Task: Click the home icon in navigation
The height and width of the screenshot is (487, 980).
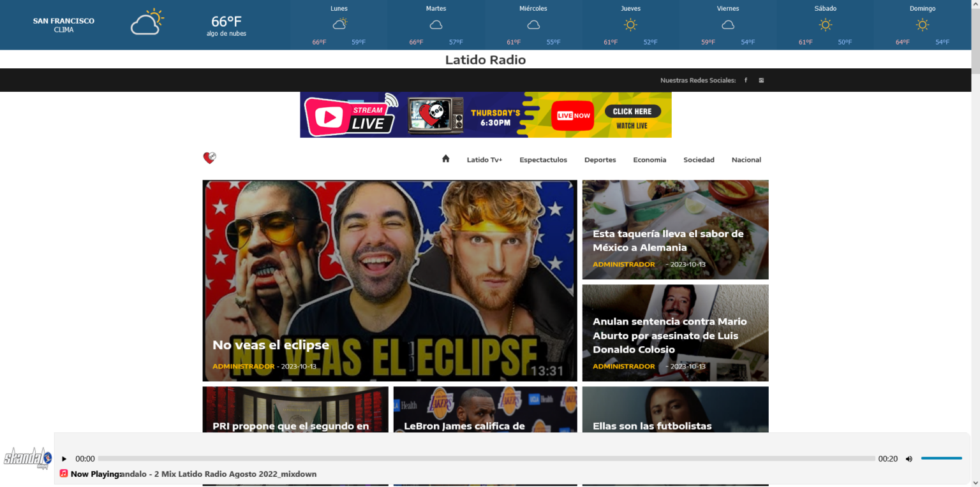Action: click(x=446, y=159)
